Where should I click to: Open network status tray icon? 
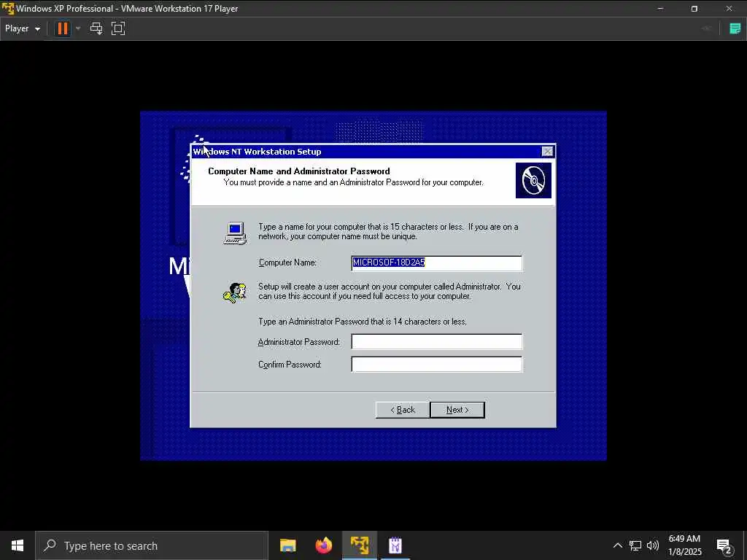(635, 545)
